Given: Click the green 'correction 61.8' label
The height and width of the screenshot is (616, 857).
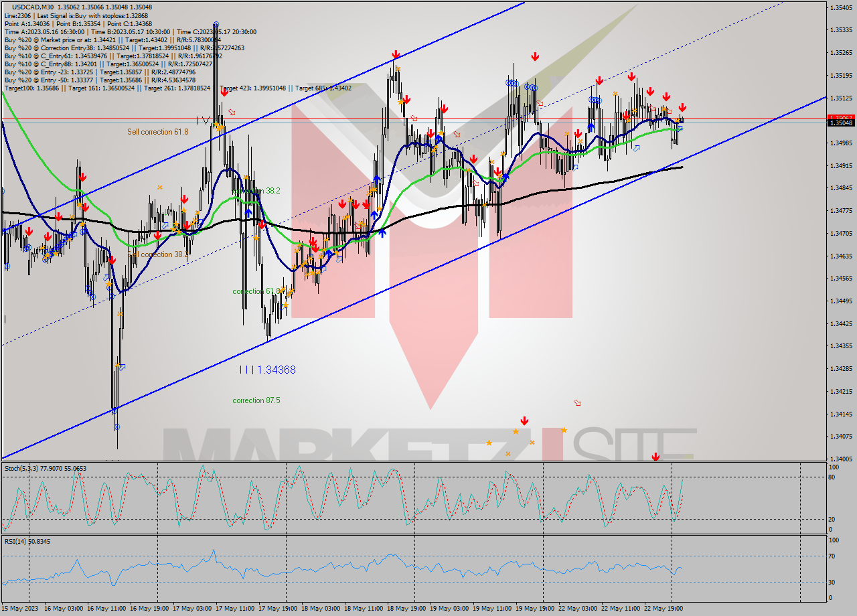Looking at the screenshot, I should pyautogui.click(x=256, y=291).
